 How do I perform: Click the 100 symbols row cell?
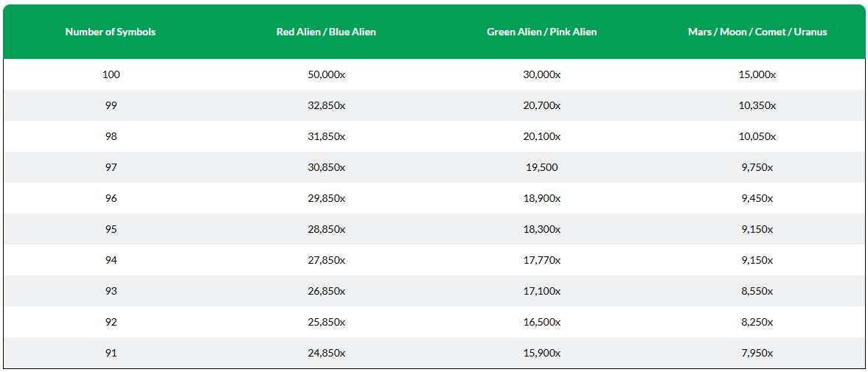[111, 74]
